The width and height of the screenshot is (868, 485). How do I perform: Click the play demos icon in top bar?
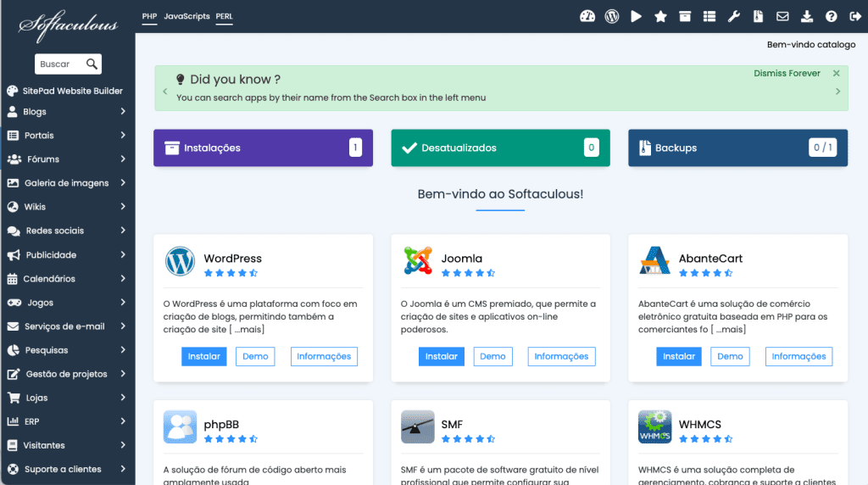[x=636, y=16]
